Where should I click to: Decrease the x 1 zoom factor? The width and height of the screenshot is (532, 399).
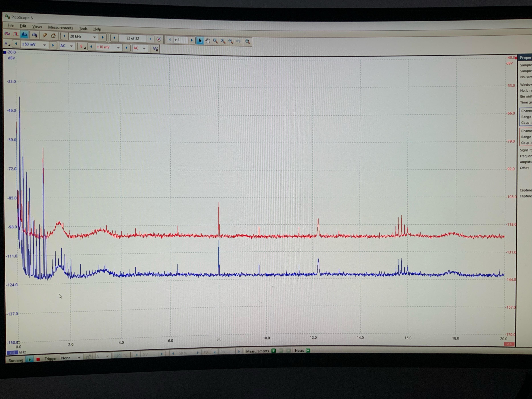pyautogui.click(x=170, y=39)
